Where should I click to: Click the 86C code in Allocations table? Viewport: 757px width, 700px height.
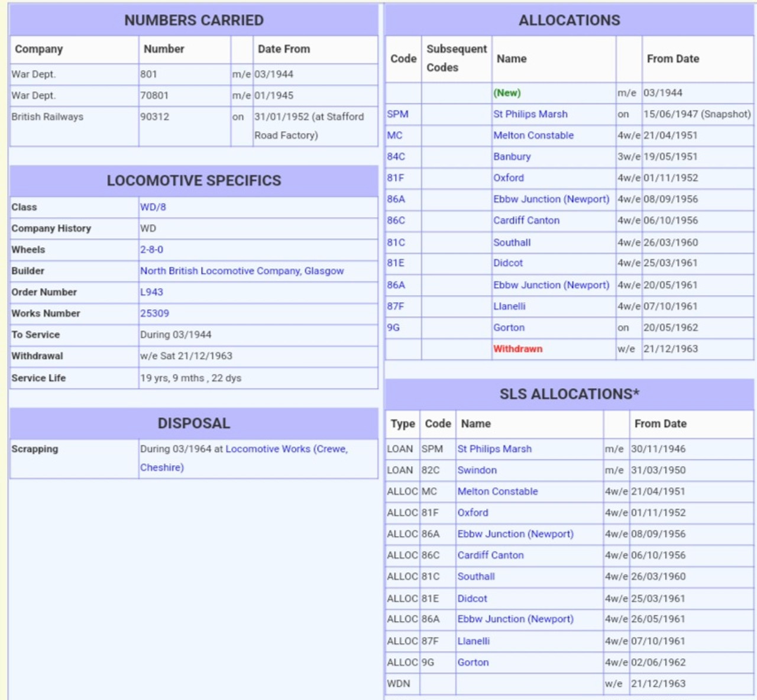396,221
